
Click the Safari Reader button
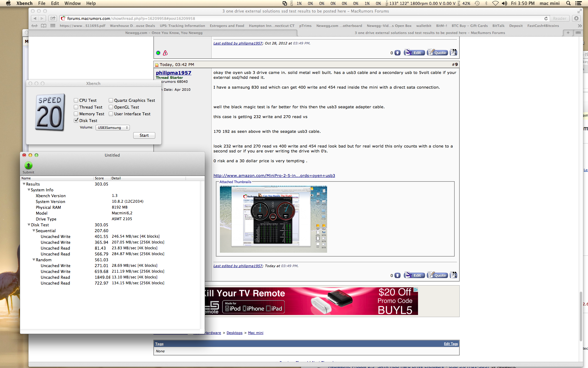pyautogui.click(x=560, y=18)
